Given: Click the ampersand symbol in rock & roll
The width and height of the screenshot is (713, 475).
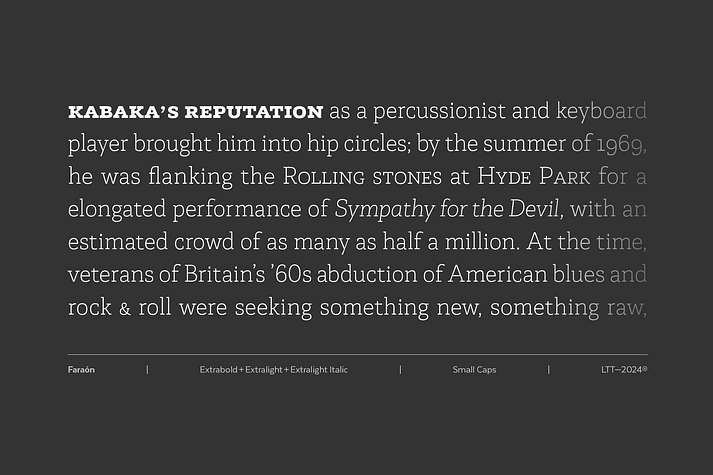Looking at the screenshot, I should click(125, 309).
